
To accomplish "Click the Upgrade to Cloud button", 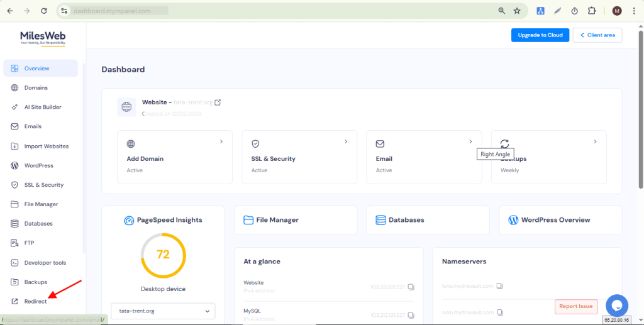I will pyautogui.click(x=540, y=35).
